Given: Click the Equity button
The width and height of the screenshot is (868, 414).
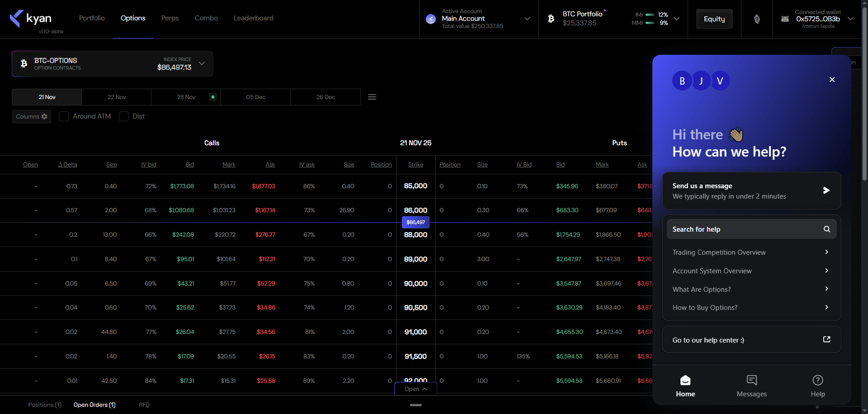Looking at the screenshot, I should 714,19.
